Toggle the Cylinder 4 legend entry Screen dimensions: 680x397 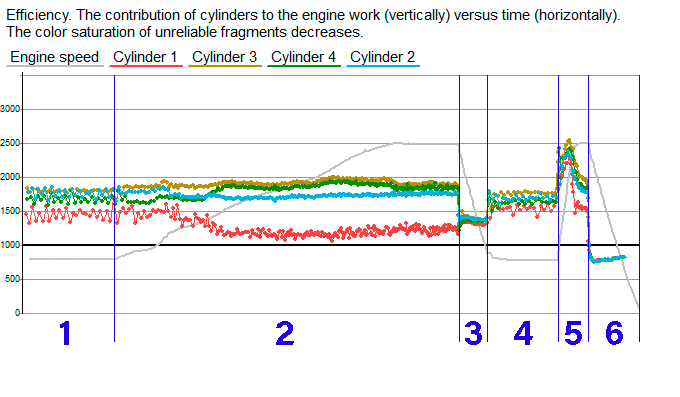pos(304,57)
